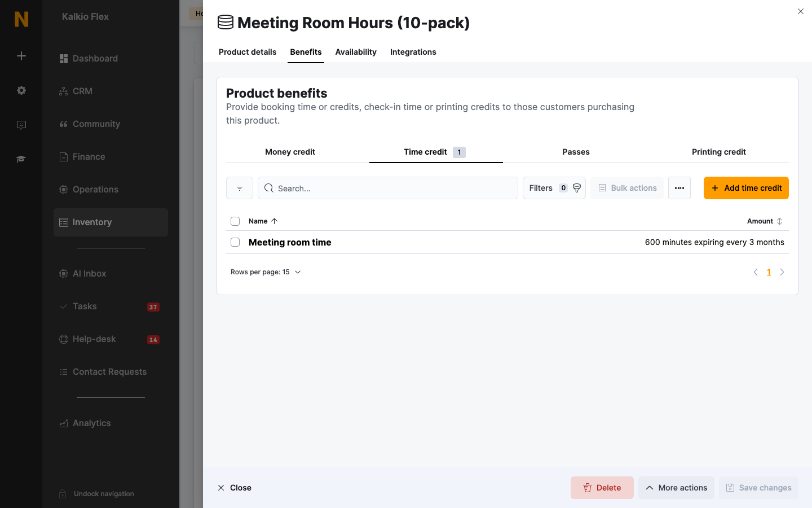The height and width of the screenshot is (508, 812).
Task: Open the three-dots more options button
Action: [679, 188]
